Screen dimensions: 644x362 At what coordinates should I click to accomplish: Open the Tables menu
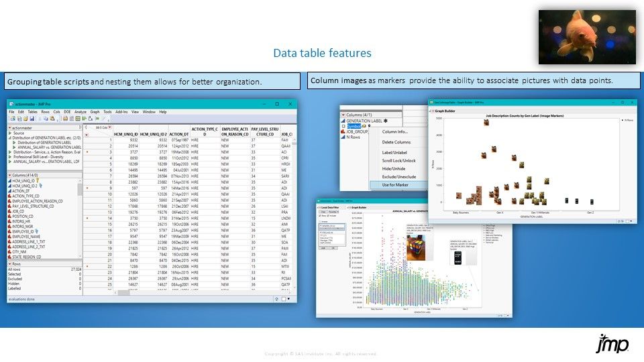click(x=32, y=112)
